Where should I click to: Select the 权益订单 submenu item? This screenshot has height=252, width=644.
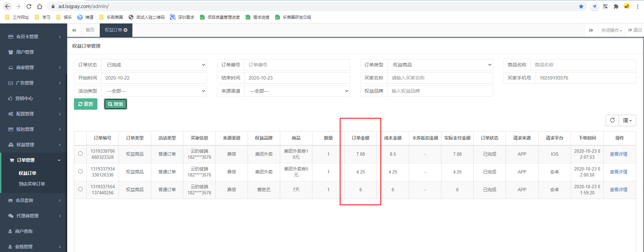[28, 173]
